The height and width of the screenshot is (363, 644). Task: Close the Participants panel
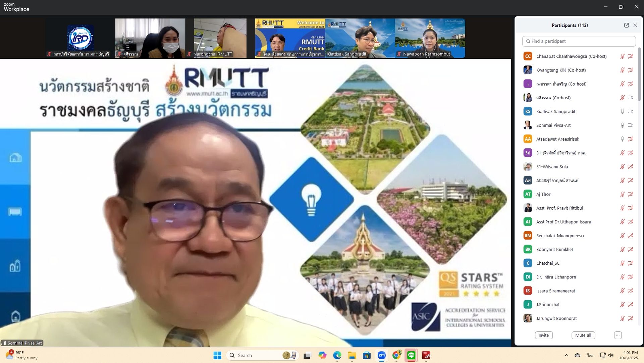point(635,25)
